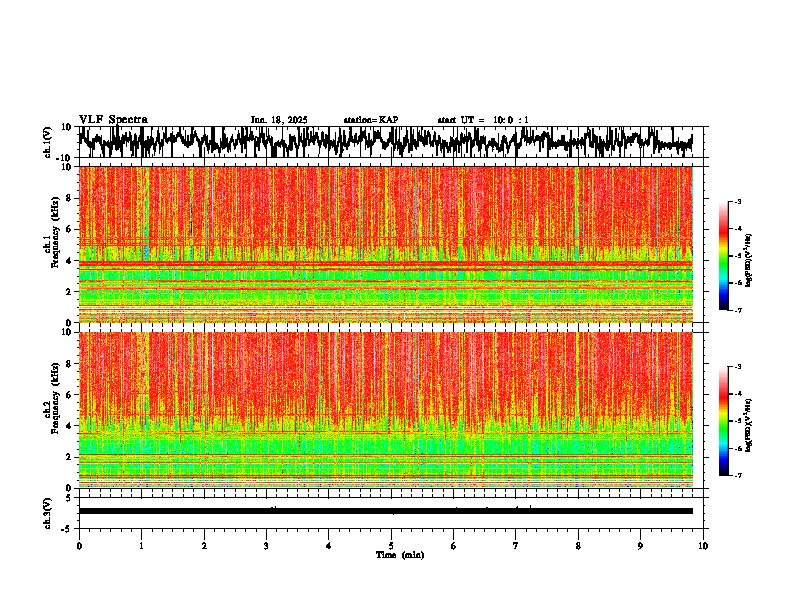
Task: Click the ch.2 spectrogram 4 kHz tick label
Action: pos(69,426)
